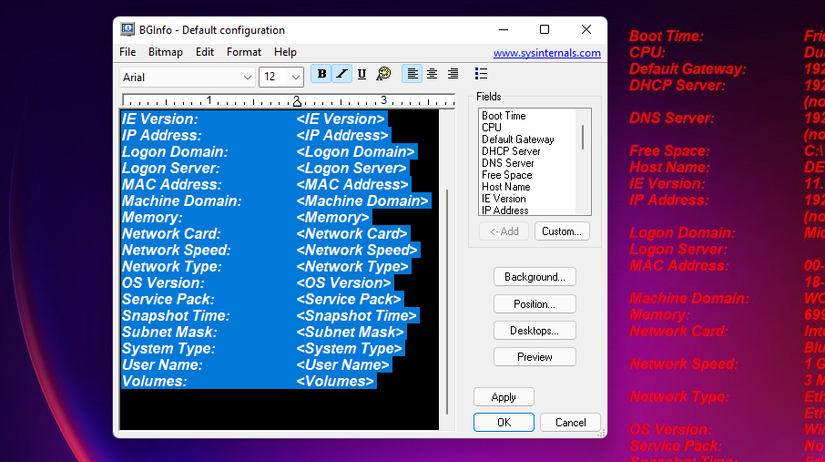This screenshot has width=825, height=462.
Task: Open the Edit menu
Action: pos(205,52)
